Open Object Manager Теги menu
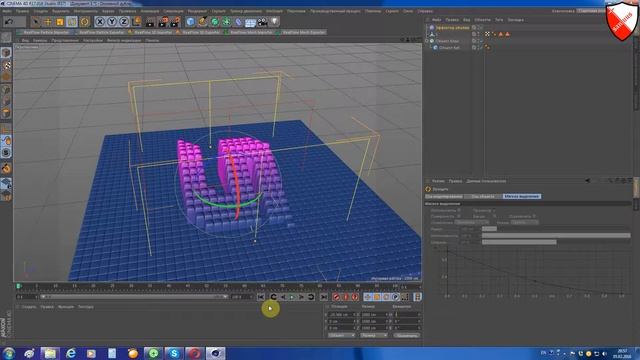 499,20
